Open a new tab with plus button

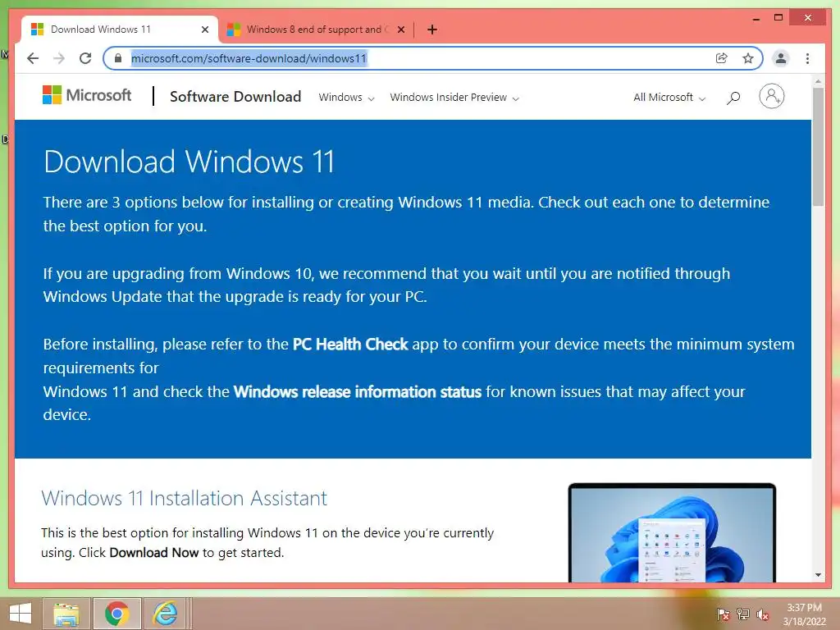[x=432, y=30]
